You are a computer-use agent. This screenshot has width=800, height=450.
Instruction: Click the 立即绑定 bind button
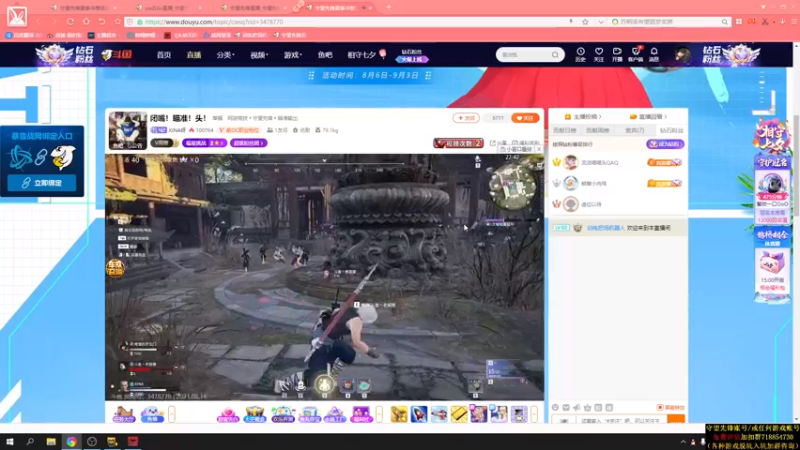(x=42, y=183)
